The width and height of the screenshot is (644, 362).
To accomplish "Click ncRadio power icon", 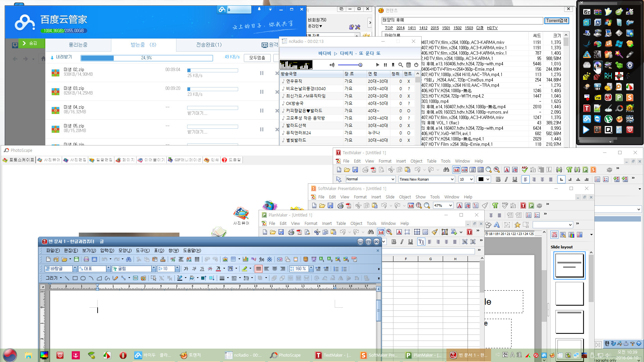I will click(416, 65).
